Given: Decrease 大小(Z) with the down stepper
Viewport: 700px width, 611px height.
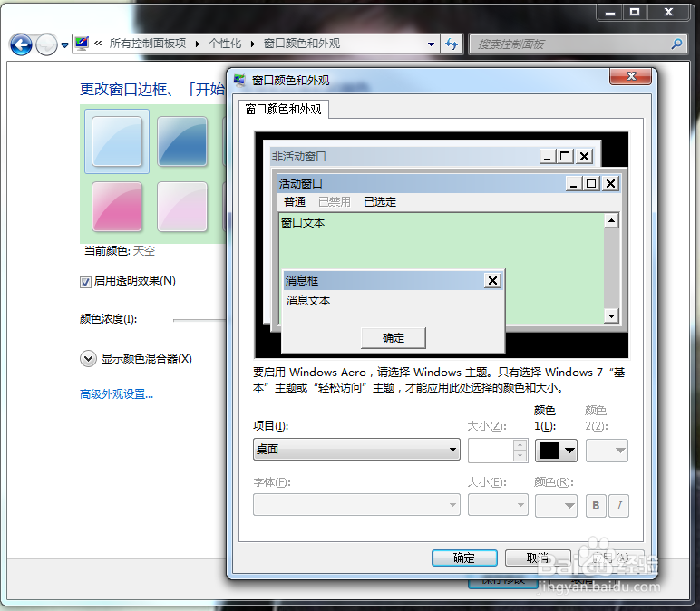Looking at the screenshot, I should coord(520,456).
